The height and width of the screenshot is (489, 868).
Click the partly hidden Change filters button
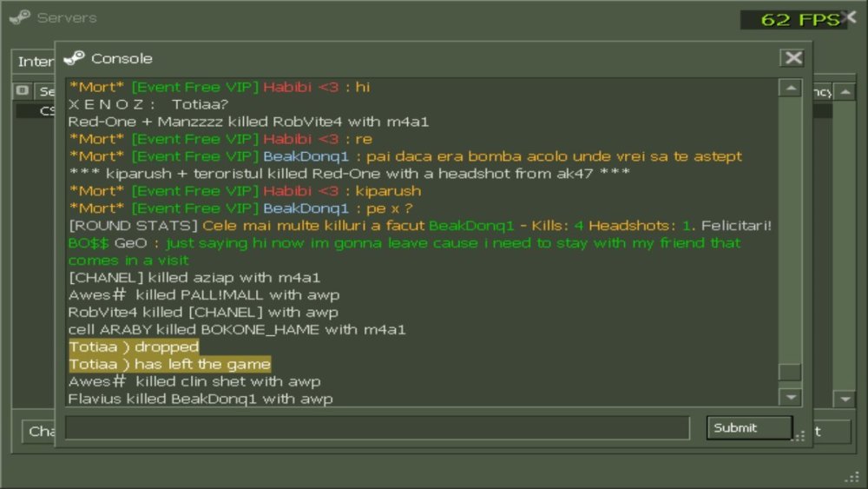click(x=39, y=432)
